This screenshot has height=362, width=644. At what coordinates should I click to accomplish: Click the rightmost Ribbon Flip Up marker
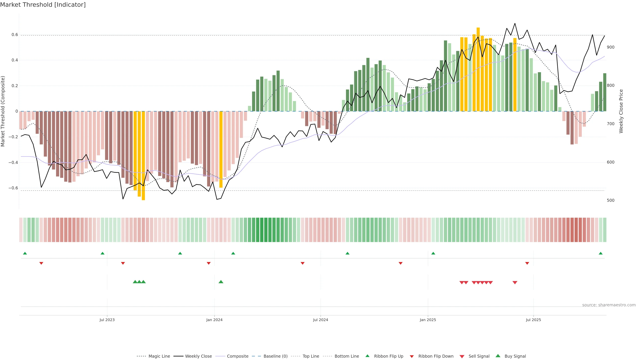click(x=601, y=253)
